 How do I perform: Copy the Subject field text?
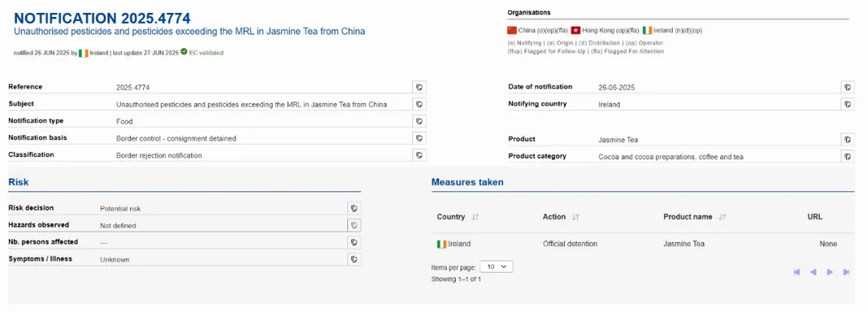[420, 105]
